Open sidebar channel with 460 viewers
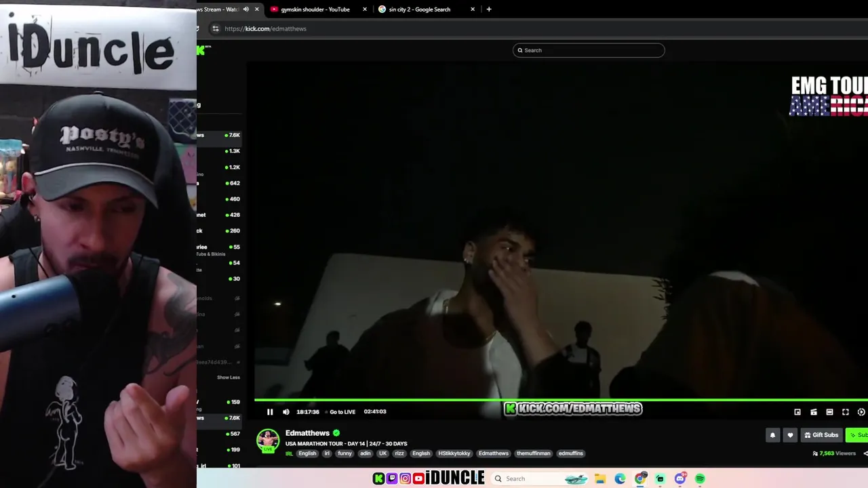 click(x=219, y=199)
